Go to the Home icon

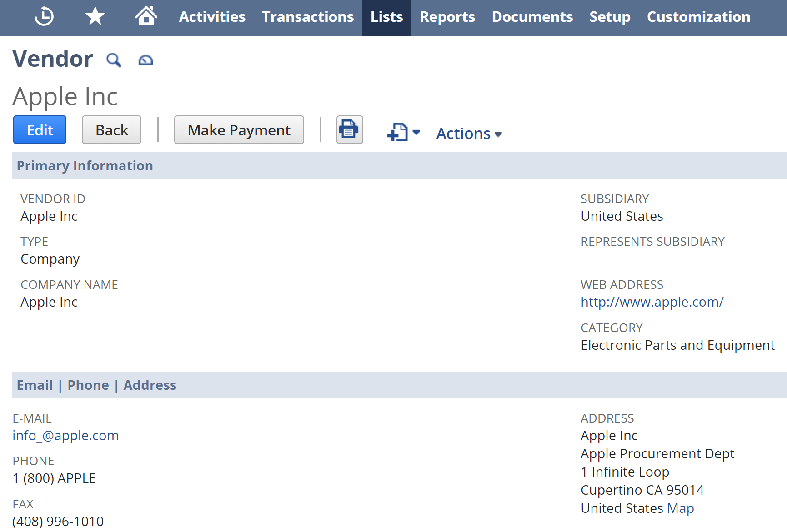pos(146,16)
